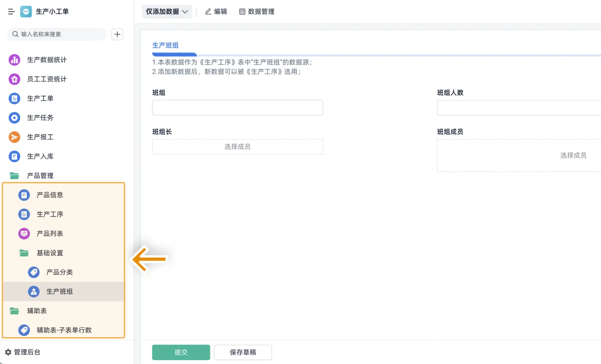Select the 生产班组 form tab
Viewport: 601px width, 364px height.
(165, 45)
